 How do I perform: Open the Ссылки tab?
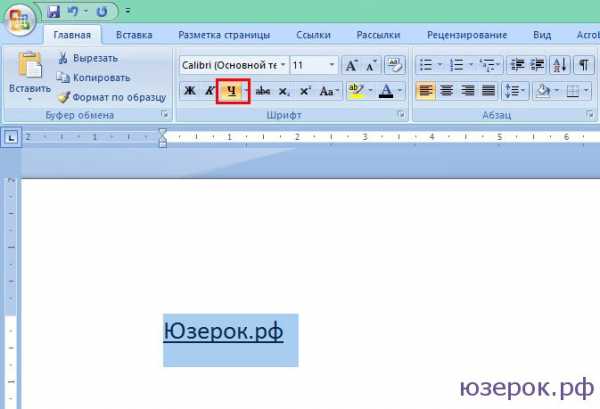313,35
